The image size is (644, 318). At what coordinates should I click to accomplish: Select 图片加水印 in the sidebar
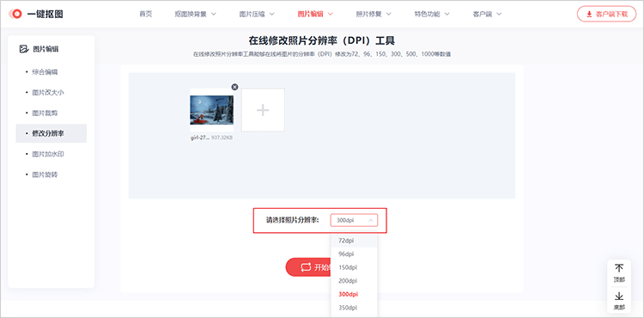[48, 154]
